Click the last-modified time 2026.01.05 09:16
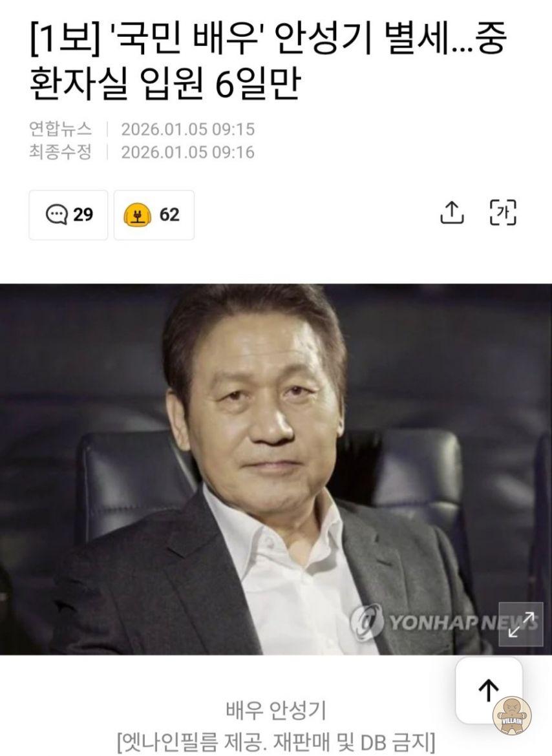552x756 pixels. (x=187, y=152)
